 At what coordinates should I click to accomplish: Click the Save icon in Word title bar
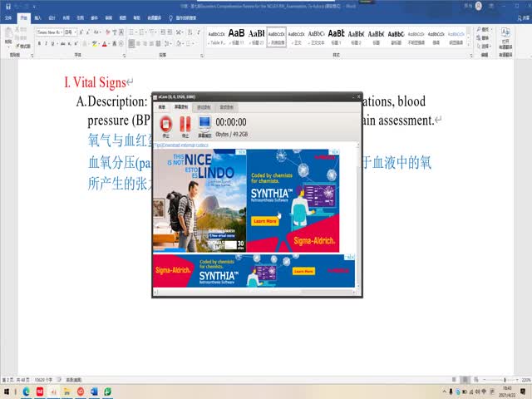click(x=8, y=6)
